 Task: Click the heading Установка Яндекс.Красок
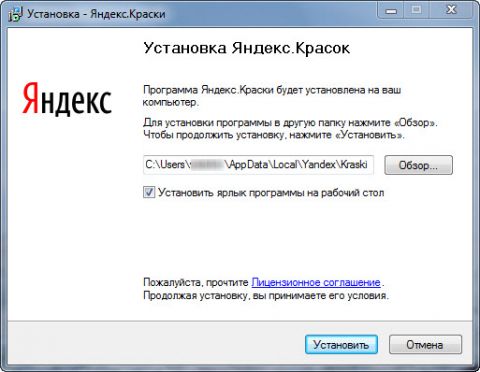coord(246,48)
